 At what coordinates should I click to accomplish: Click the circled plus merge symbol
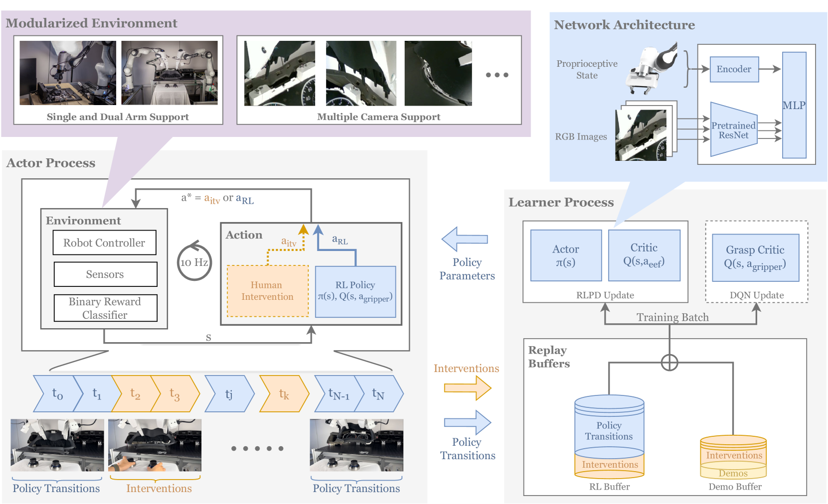click(x=669, y=363)
